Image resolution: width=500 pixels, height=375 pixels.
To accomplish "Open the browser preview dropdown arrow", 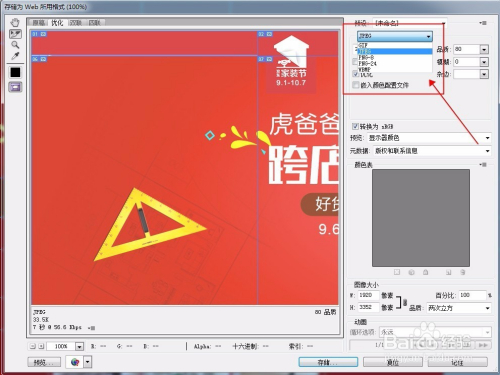I will 87,362.
